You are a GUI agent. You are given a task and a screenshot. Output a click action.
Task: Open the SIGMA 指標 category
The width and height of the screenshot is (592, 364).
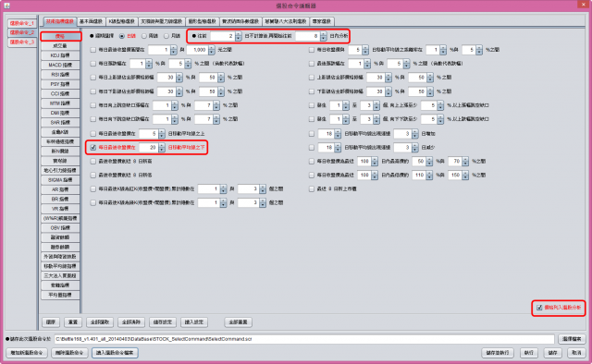tap(60, 180)
